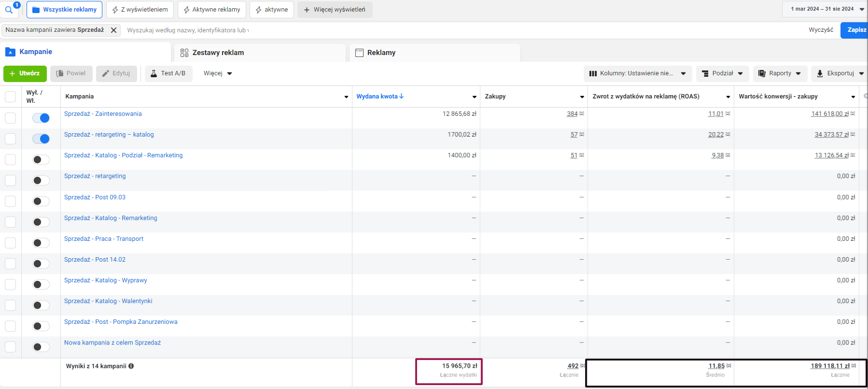
Task: Click the plus icon for Więcej wyświetleń
Action: (307, 10)
